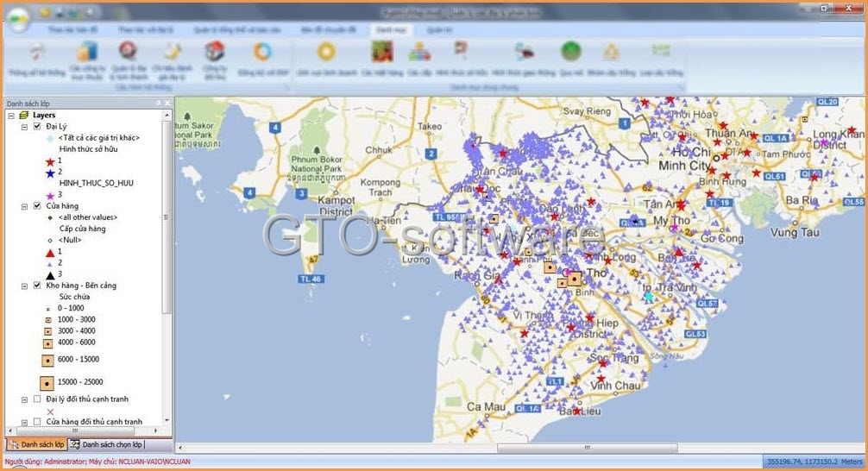
Task: Click layer panel vertical scrollbar down arrow
Action: point(167,421)
